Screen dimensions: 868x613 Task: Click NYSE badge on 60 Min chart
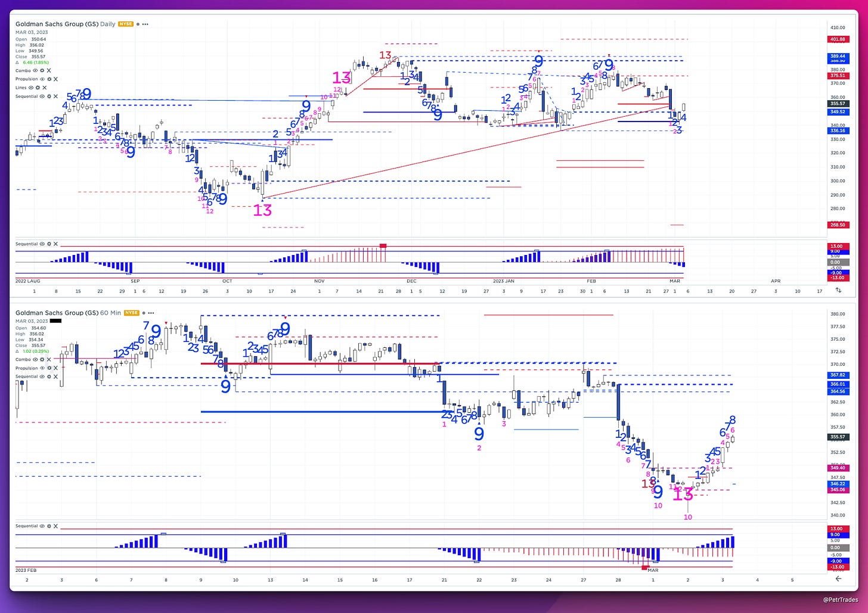tap(132, 313)
